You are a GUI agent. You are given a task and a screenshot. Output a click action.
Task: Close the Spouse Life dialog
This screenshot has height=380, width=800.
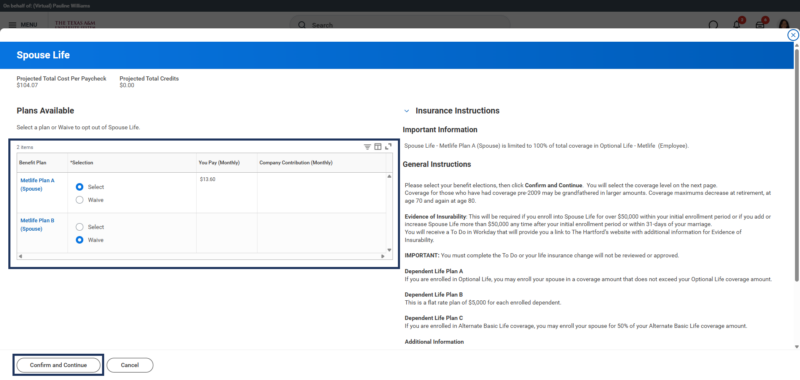792,35
